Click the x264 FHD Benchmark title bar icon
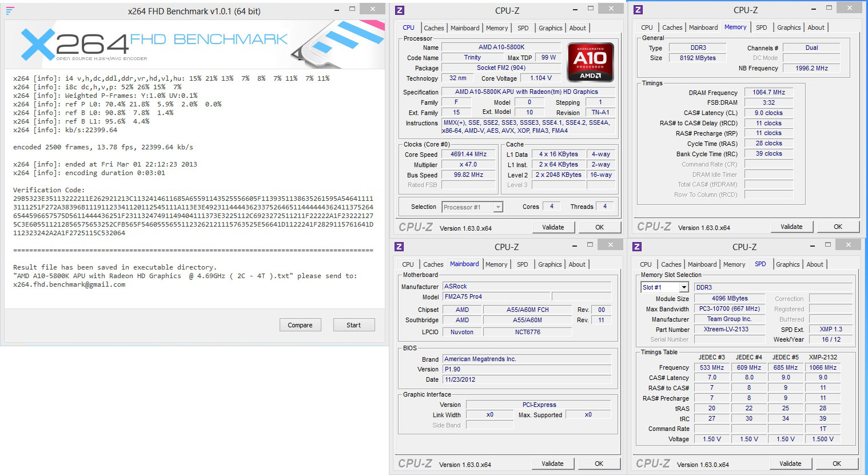Image resolution: width=868 pixels, height=475 pixels. pyautogui.click(x=10, y=10)
